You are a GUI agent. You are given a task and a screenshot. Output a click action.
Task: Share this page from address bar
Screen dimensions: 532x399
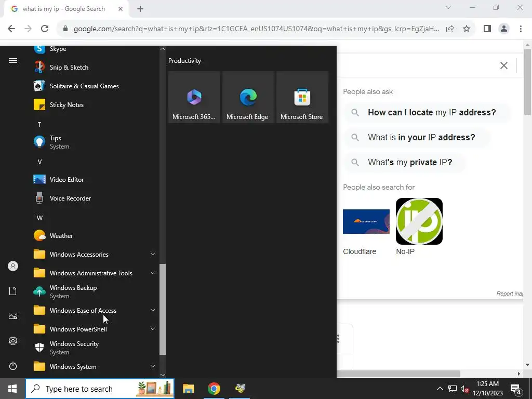(x=450, y=29)
